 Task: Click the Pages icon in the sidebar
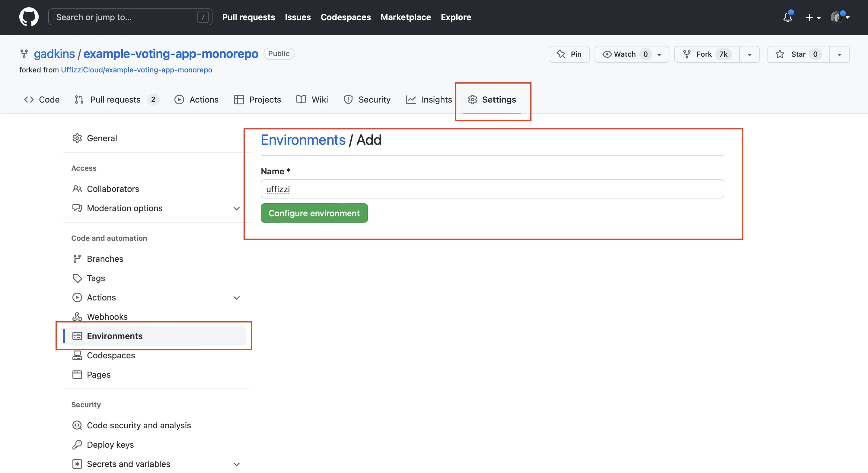(77, 374)
